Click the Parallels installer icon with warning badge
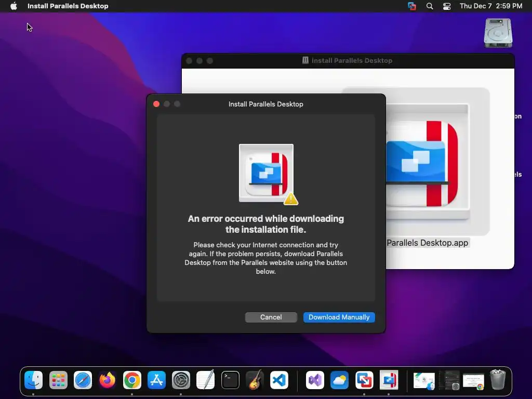 (x=268, y=174)
